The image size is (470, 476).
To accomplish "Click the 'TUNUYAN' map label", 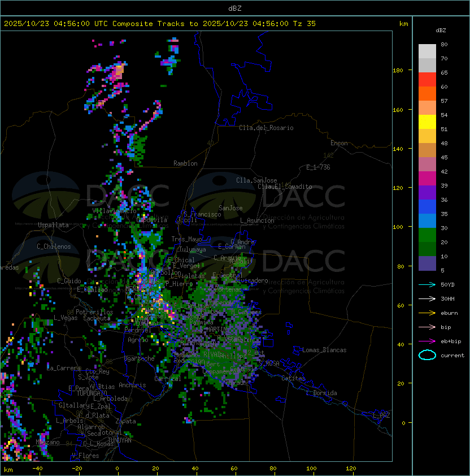I will 120,440.
